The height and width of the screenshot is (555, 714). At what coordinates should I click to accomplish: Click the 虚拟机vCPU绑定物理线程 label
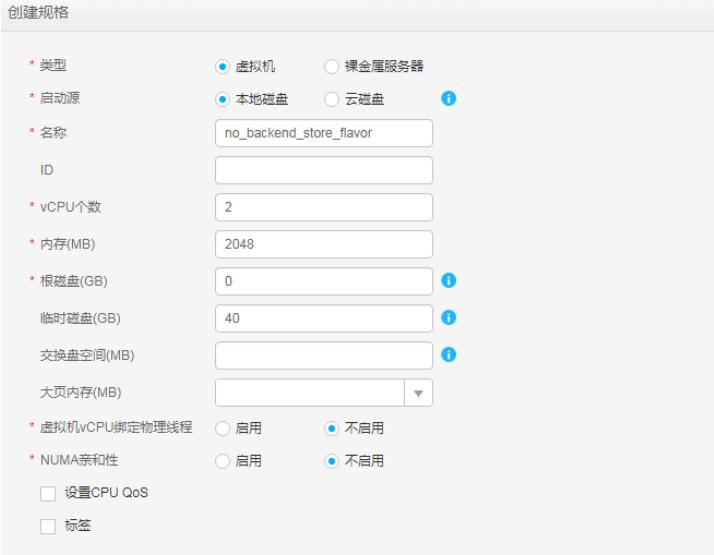click(x=116, y=427)
